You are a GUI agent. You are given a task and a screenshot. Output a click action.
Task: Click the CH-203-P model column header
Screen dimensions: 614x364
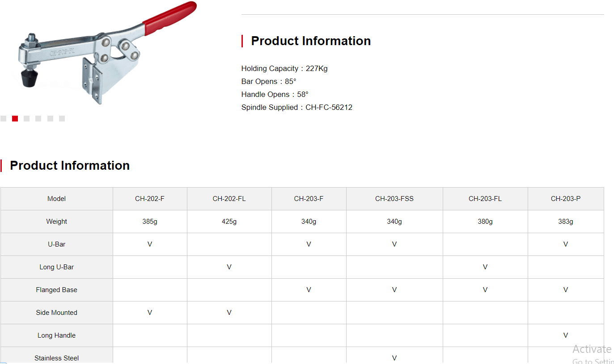pyautogui.click(x=566, y=199)
